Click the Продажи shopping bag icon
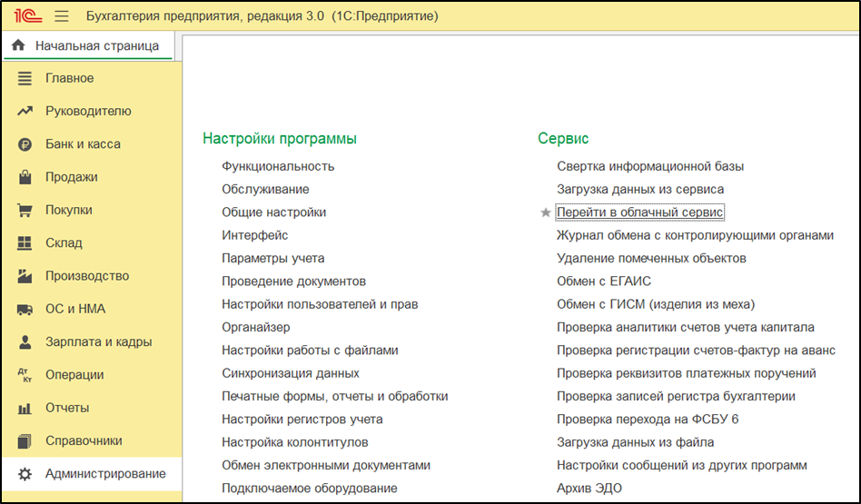Viewport: 861px width, 504px height. (25, 177)
